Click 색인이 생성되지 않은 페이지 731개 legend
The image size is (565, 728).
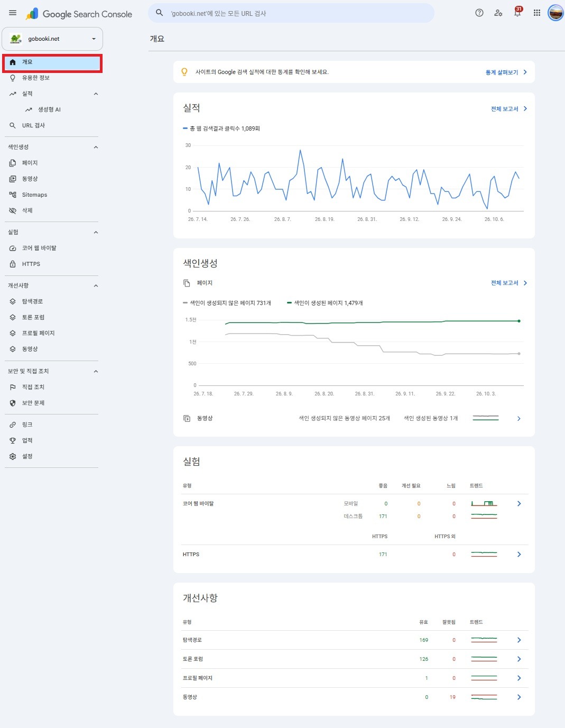pos(227,303)
